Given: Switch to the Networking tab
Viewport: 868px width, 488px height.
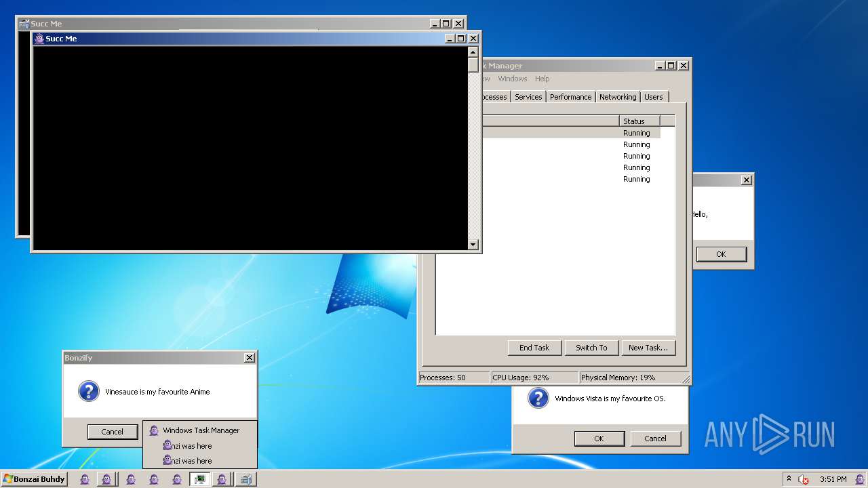Looking at the screenshot, I should [618, 97].
